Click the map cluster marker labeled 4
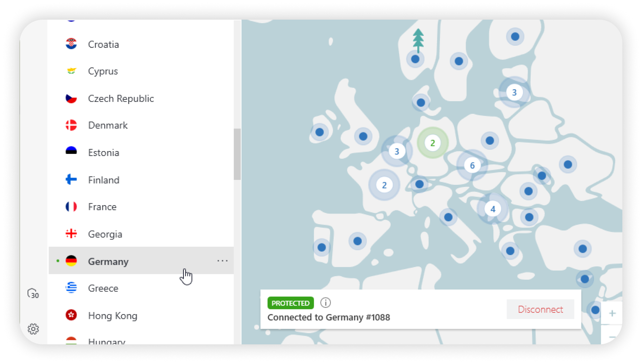The image size is (642, 364). point(493,209)
